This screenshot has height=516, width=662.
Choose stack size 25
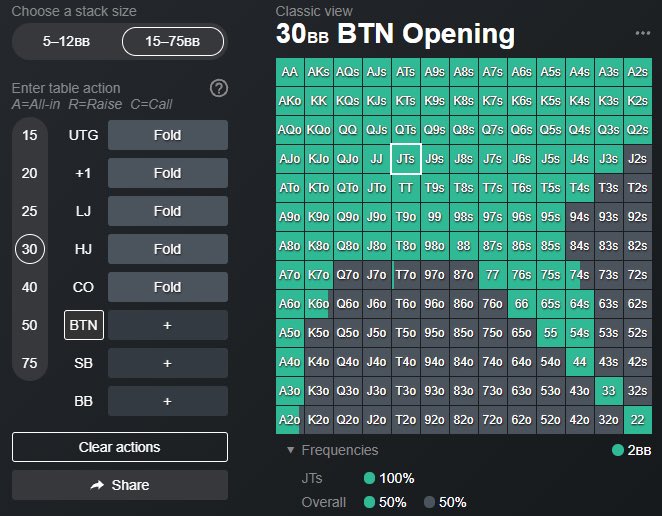coord(30,211)
